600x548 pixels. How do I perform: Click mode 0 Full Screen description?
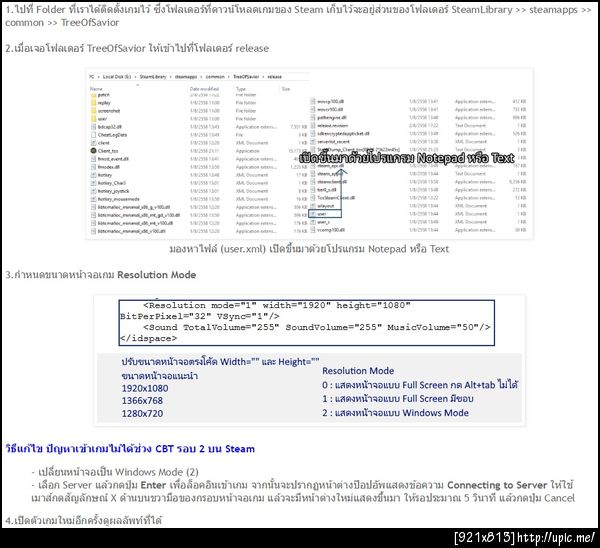(420, 385)
